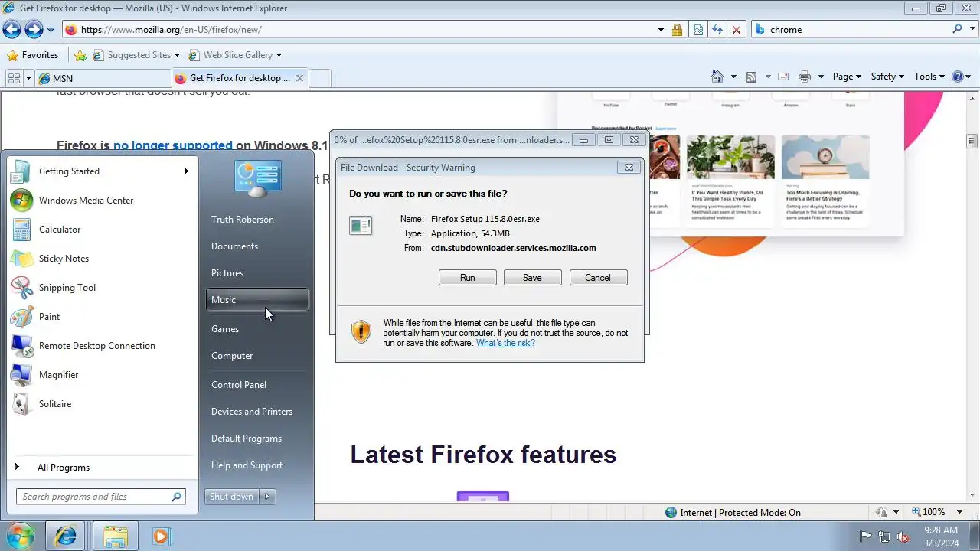Click the security lock icon in address bar
This screenshot has height=551, width=980.
[677, 30]
